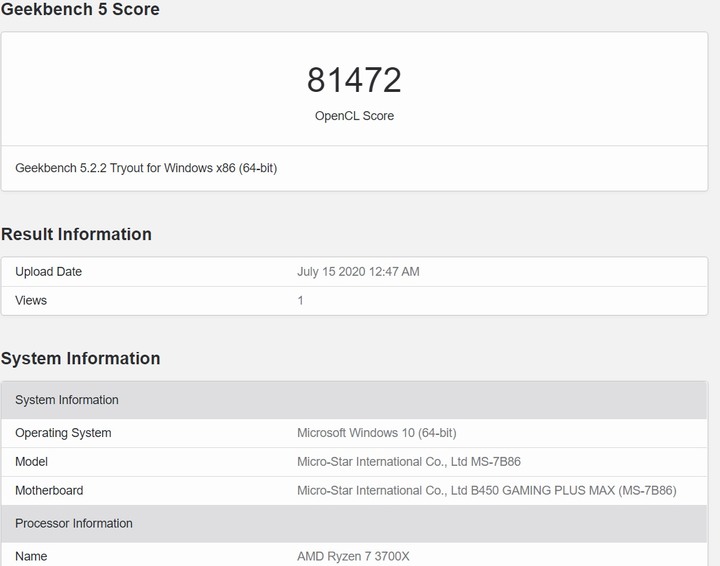The height and width of the screenshot is (566, 720).
Task: Click 'Geekbench 5.2.2 Tryout for Windows x86 (64-bit)' text
Action: (146, 168)
